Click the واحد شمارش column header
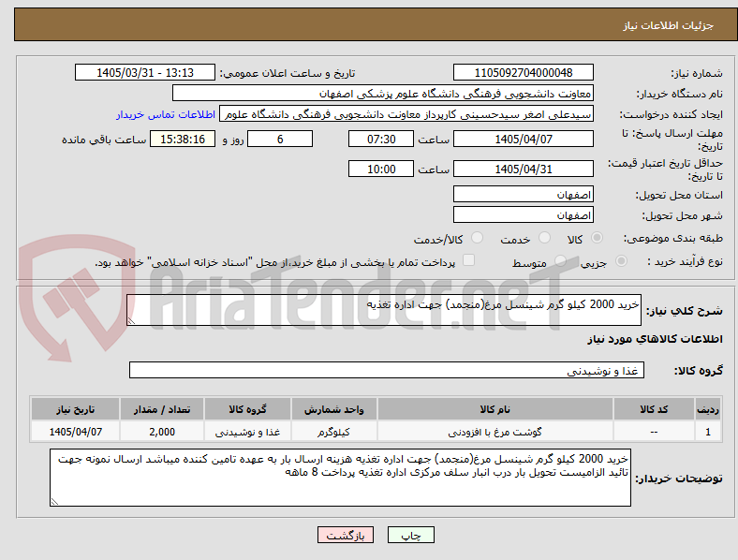 [x=333, y=409]
